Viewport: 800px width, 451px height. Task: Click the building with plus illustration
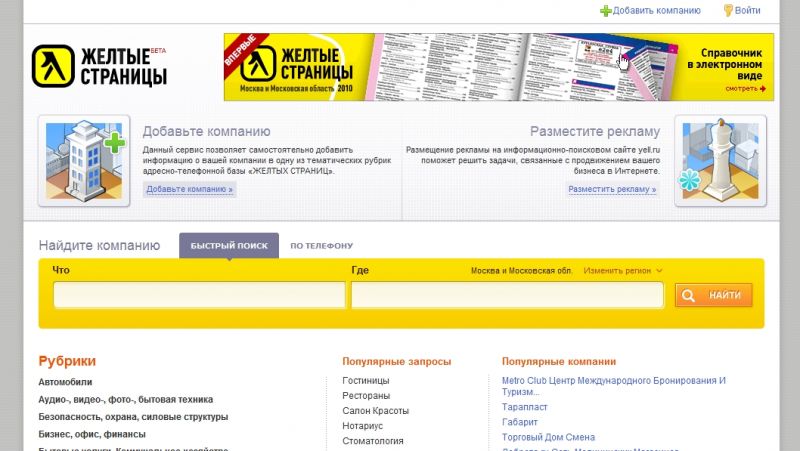point(84,161)
